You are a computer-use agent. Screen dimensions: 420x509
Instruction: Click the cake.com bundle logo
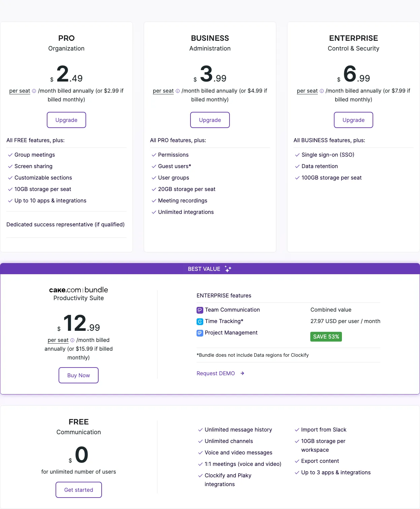coord(78,290)
